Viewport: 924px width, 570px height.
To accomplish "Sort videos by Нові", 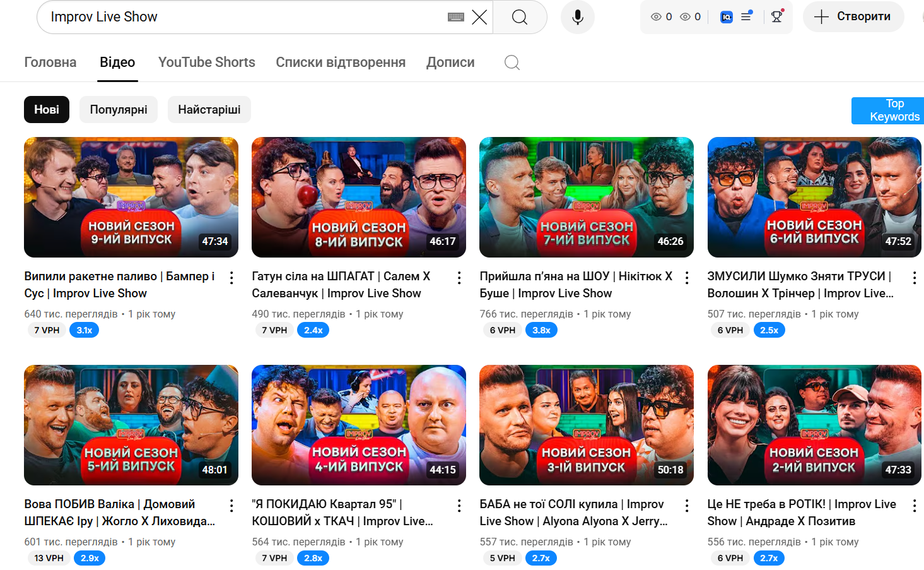I will (47, 110).
